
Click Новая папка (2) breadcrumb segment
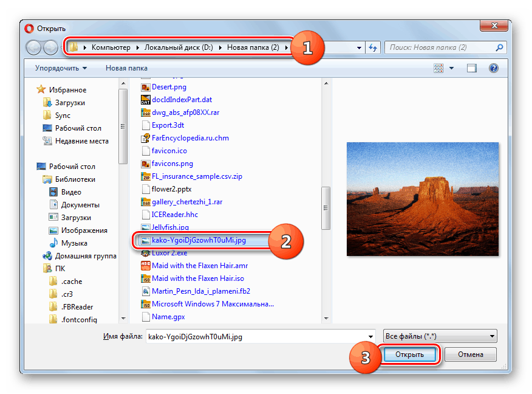coord(253,47)
